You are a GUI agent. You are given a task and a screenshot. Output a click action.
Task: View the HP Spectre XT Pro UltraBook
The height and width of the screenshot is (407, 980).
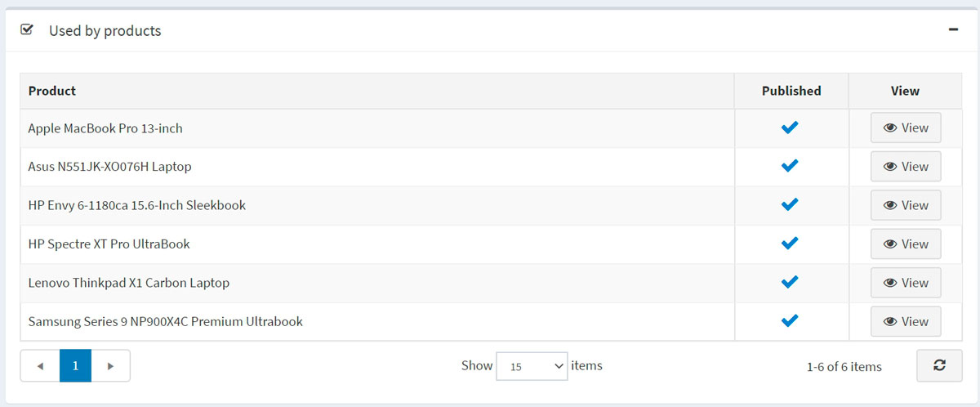906,244
